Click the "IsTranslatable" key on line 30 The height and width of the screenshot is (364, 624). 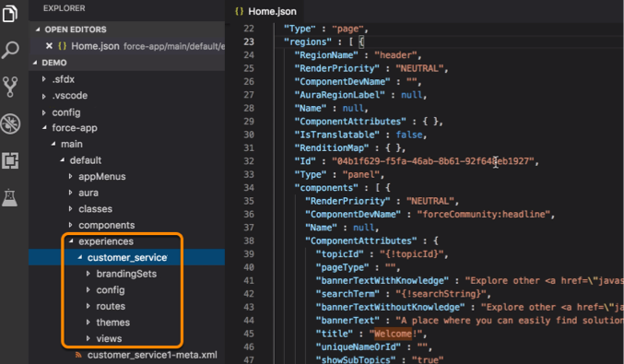(337, 135)
